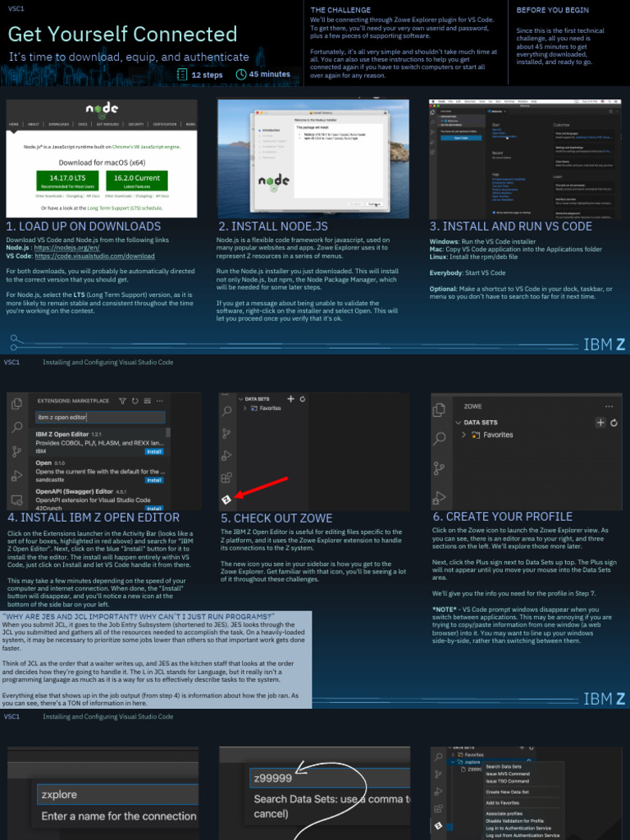The width and height of the screenshot is (630, 840).
Task: Select Search Data Sets menu entry
Action: coord(504,767)
